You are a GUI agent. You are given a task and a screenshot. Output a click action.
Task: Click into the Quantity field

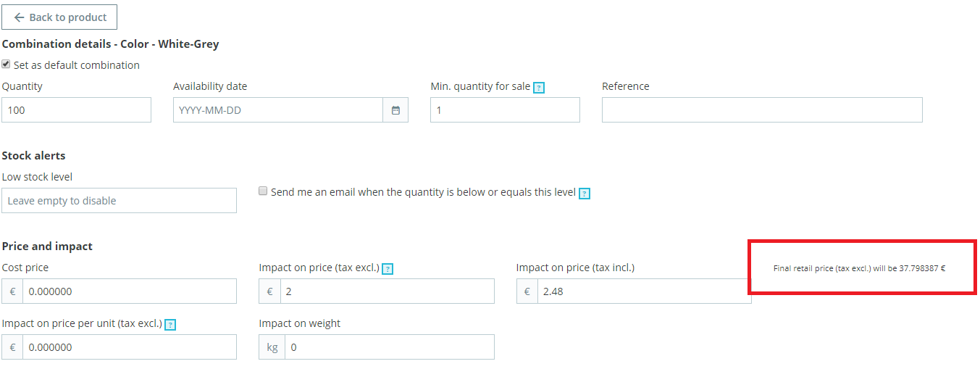pyautogui.click(x=76, y=110)
